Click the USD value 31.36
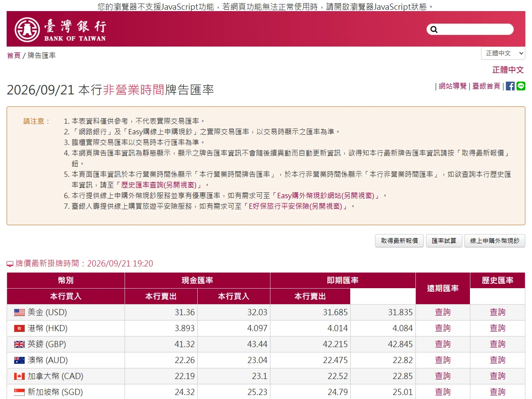This screenshot has height=399, width=532. (x=184, y=312)
